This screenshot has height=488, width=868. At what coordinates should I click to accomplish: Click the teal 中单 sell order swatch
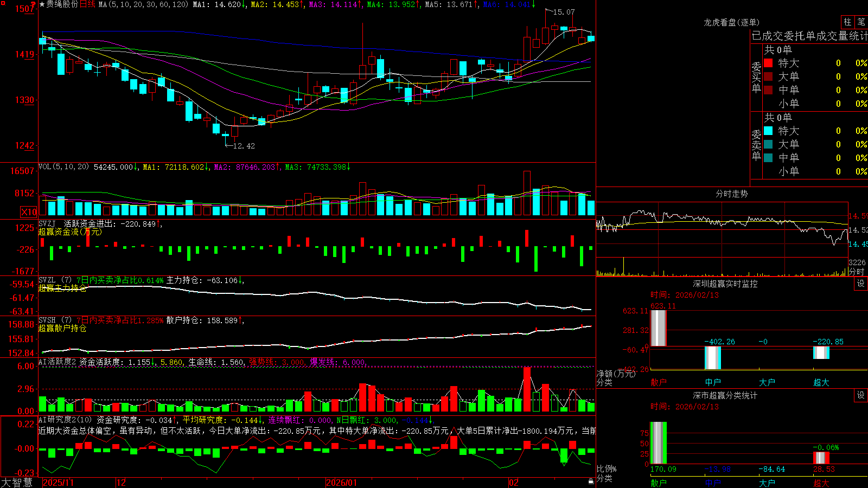pos(768,158)
